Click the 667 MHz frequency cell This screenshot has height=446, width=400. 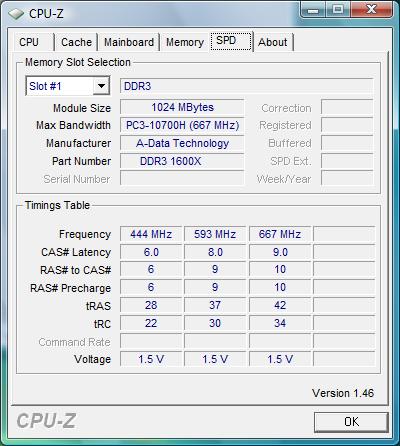280,234
